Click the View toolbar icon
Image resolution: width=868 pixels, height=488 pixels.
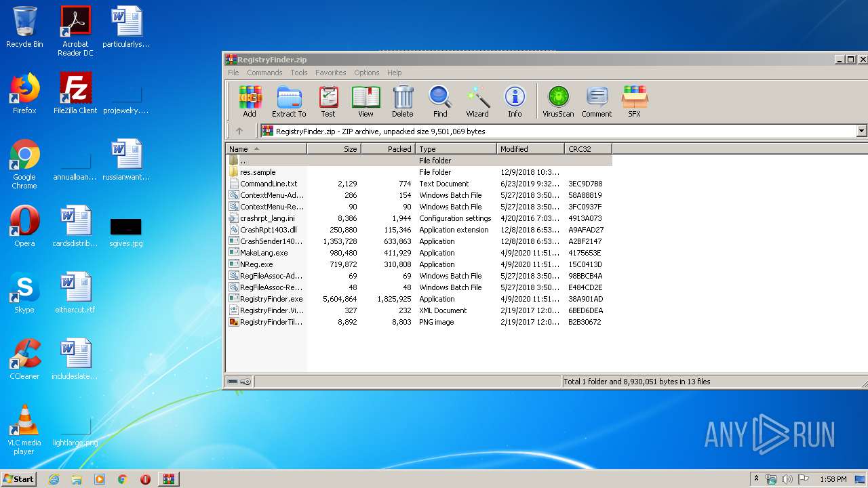click(x=366, y=102)
